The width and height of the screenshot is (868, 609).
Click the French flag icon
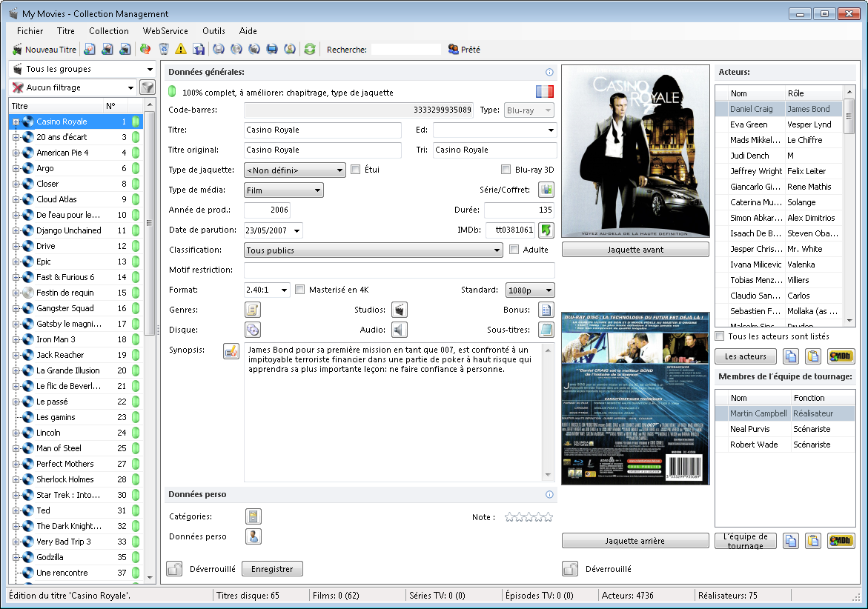[x=545, y=92]
